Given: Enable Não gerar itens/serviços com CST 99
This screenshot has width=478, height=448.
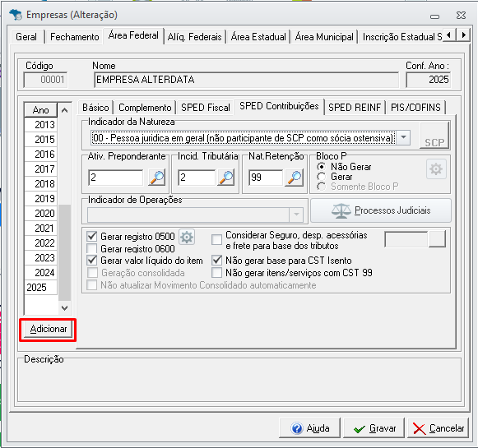Looking at the screenshot, I should click(216, 273).
